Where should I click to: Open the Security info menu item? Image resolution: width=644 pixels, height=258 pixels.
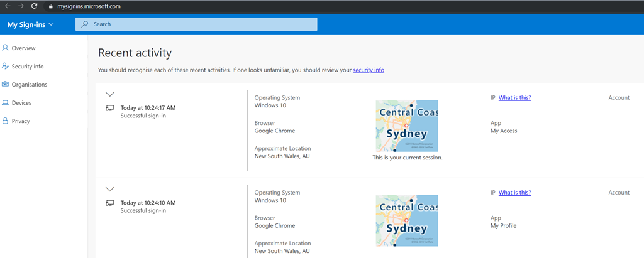pyautogui.click(x=28, y=67)
